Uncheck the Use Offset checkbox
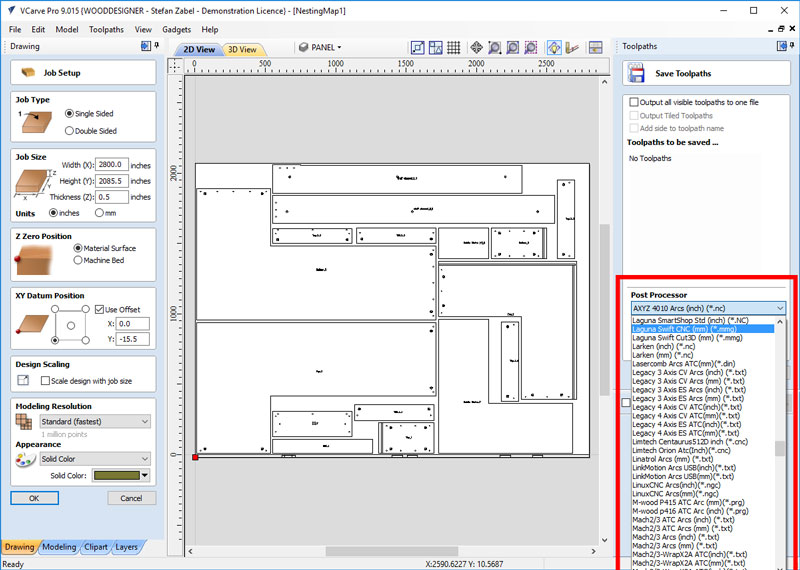 pos(100,309)
